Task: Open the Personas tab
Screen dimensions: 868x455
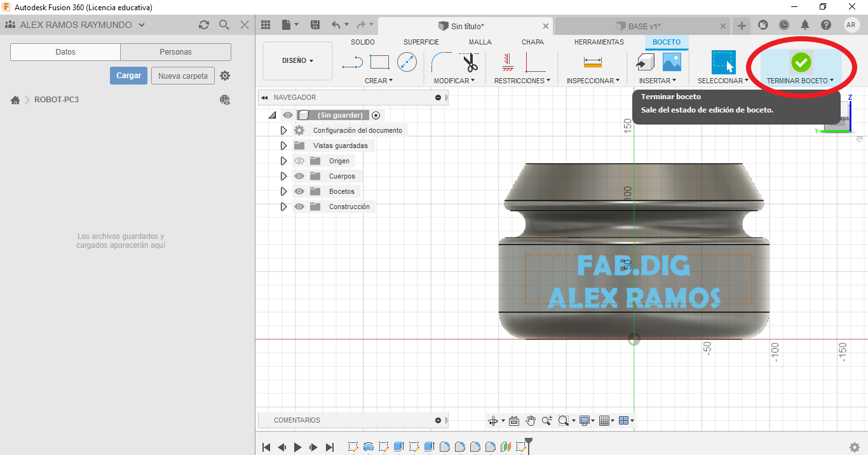Action: (x=175, y=52)
